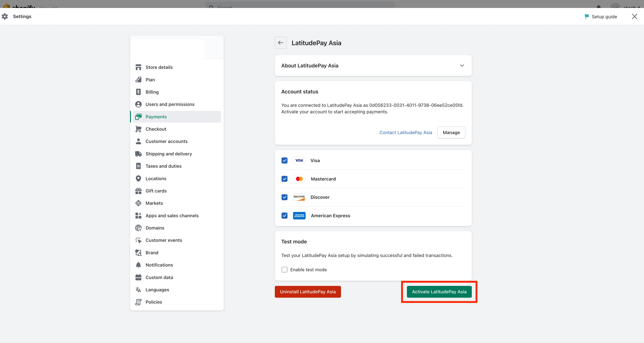
Task: Click the 'Enable test mode' label
Action: point(308,270)
